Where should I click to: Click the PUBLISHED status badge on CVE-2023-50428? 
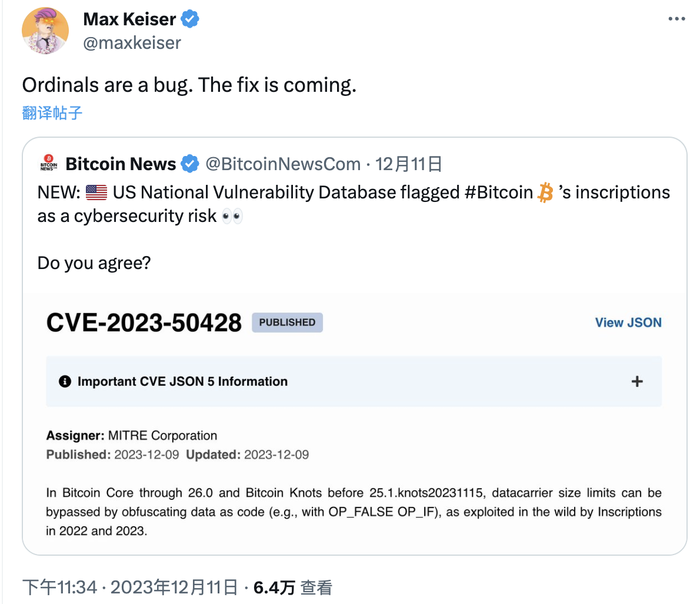coord(287,322)
